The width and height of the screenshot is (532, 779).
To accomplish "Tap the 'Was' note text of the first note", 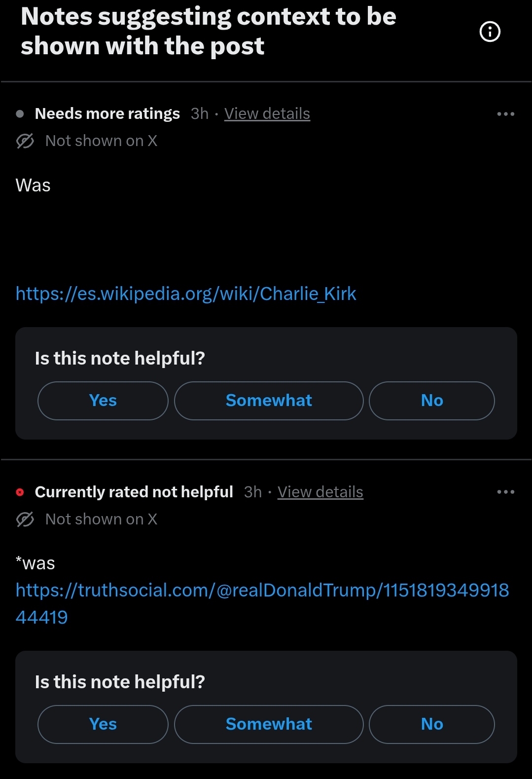I will click(x=33, y=185).
